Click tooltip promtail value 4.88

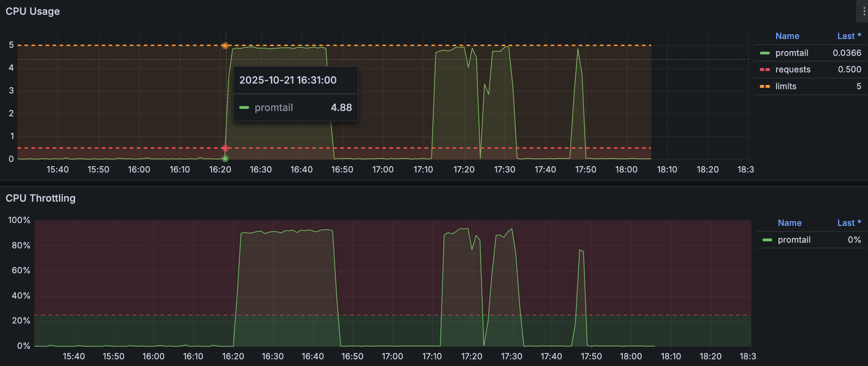(341, 107)
